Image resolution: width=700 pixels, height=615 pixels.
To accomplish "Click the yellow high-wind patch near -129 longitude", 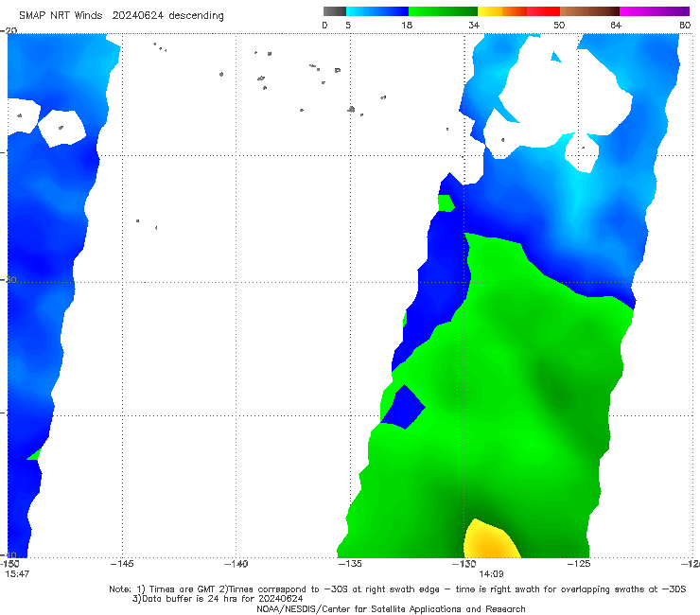I will [490, 541].
